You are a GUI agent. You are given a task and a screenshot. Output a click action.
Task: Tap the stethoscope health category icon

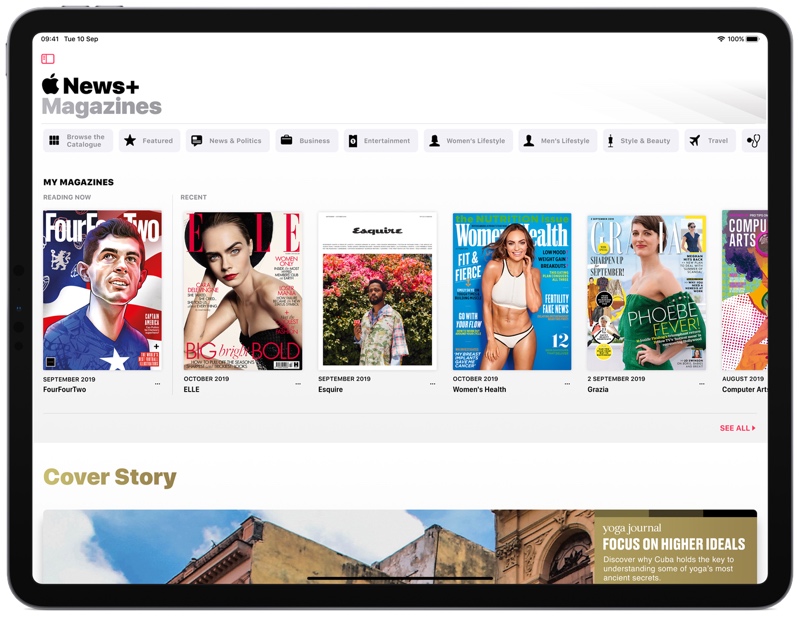[x=754, y=140]
